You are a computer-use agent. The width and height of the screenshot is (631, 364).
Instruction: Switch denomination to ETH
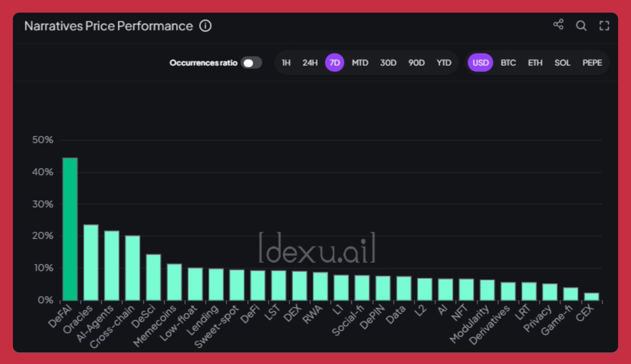[535, 63]
